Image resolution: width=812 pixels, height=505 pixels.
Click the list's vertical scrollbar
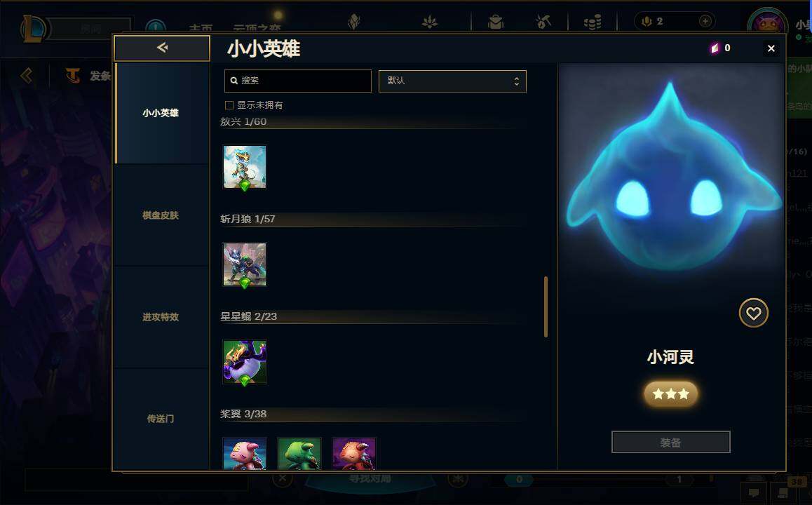(546, 307)
